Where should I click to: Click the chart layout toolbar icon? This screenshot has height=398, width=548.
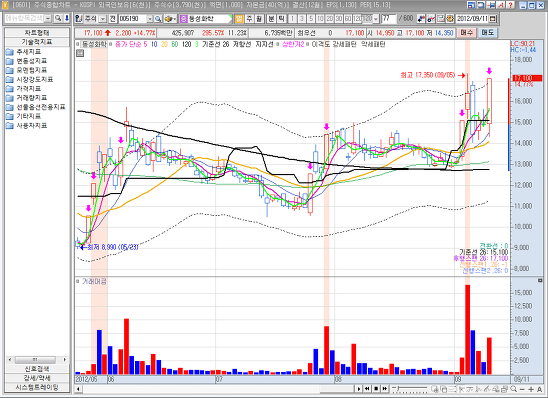(441, 19)
